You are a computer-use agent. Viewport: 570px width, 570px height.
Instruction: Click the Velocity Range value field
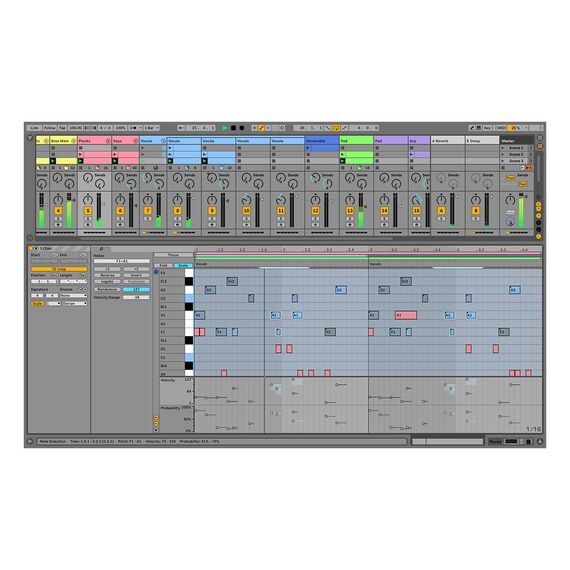click(x=136, y=297)
